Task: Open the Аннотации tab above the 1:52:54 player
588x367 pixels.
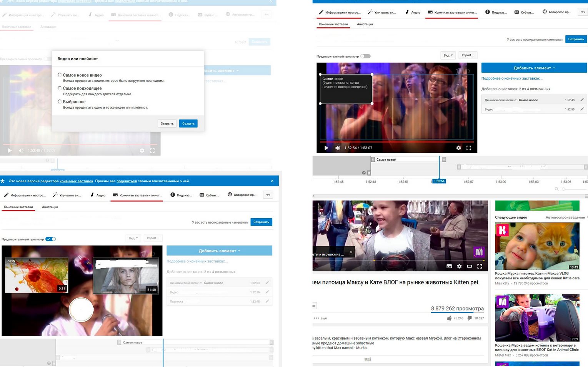Action: [x=365, y=24]
